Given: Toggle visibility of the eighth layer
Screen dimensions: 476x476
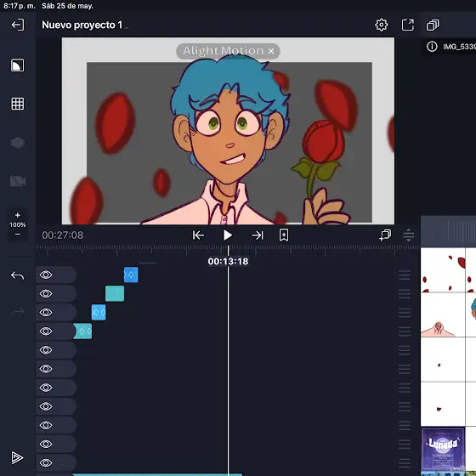Looking at the screenshot, I should pyautogui.click(x=46, y=406).
